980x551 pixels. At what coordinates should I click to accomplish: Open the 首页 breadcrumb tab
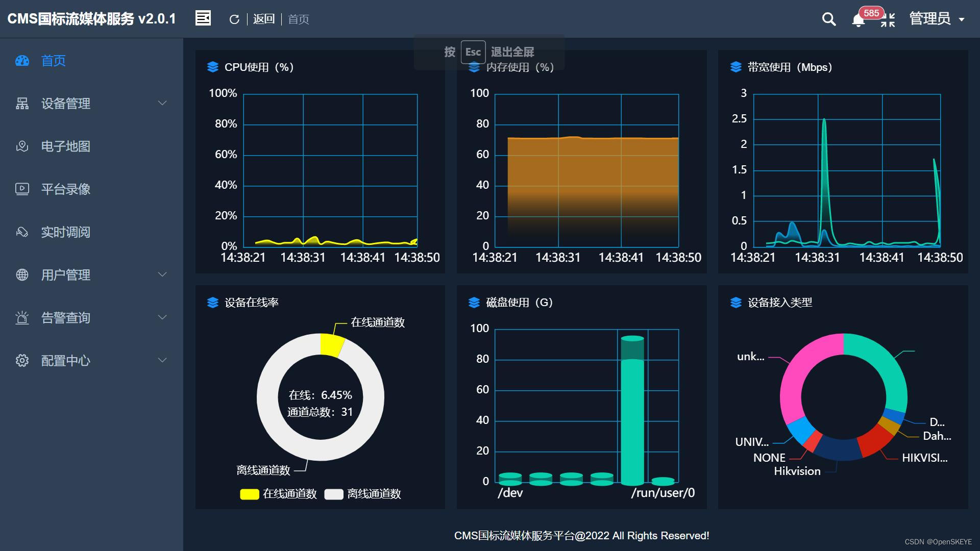[299, 19]
